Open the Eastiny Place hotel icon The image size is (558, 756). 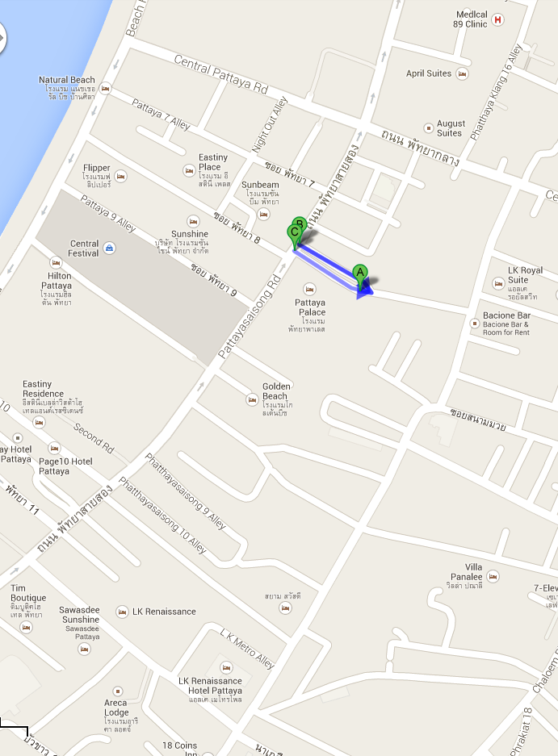pyautogui.click(x=189, y=171)
